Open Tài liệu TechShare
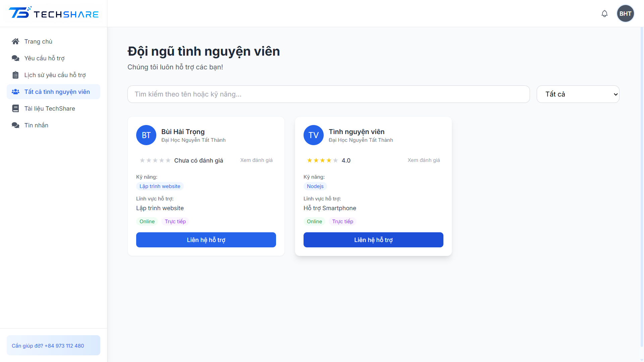The width and height of the screenshot is (644, 362). pos(53,108)
